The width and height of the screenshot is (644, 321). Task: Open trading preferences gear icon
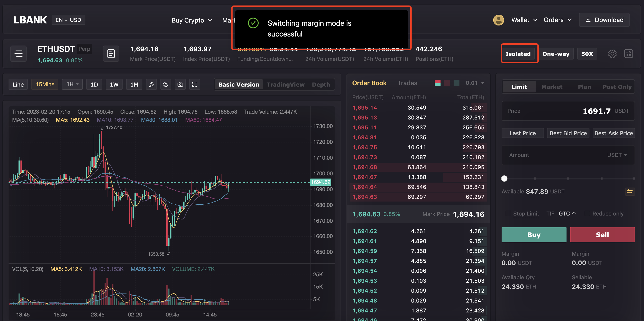pos(612,54)
